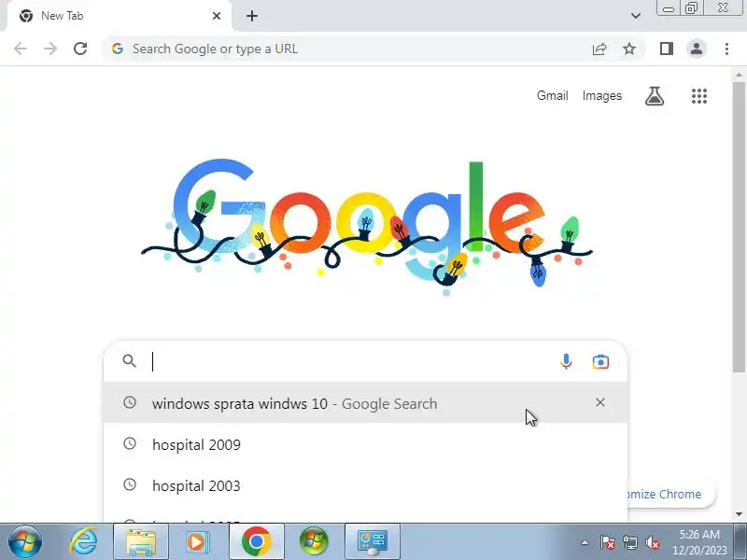The image size is (747, 560).
Task: Show hidden system tray icons arrow
Action: pos(585,542)
